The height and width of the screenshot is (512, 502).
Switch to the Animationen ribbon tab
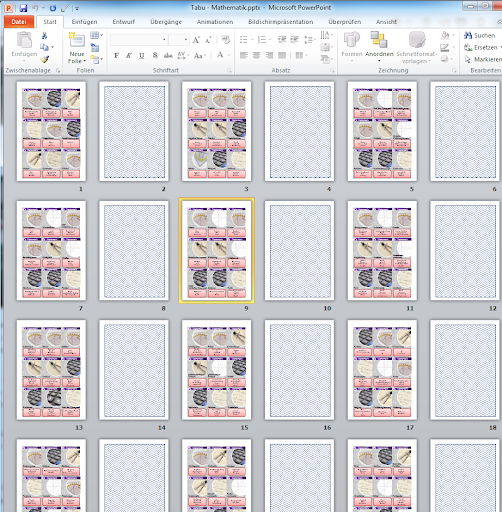click(x=215, y=22)
